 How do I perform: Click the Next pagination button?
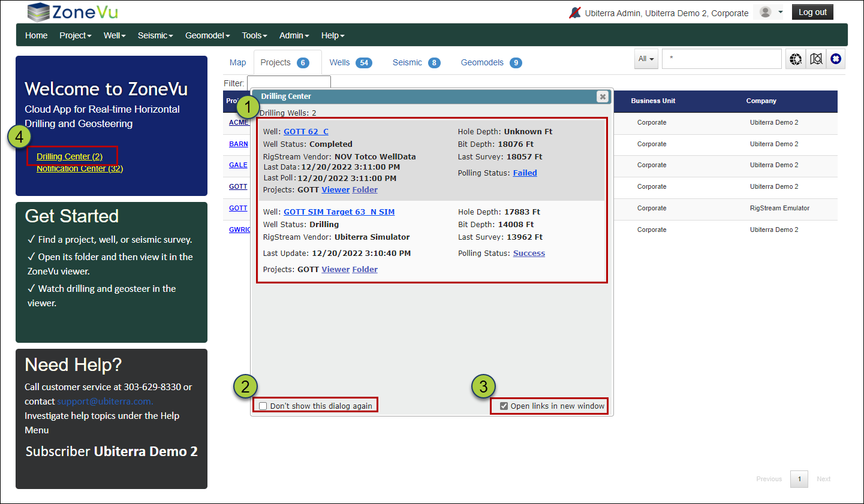pyautogui.click(x=824, y=479)
